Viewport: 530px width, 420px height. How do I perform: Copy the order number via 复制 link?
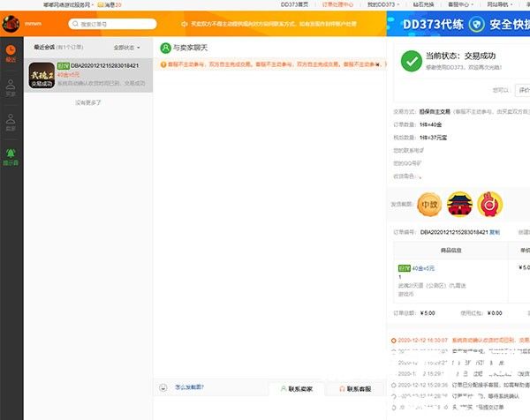click(494, 231)
